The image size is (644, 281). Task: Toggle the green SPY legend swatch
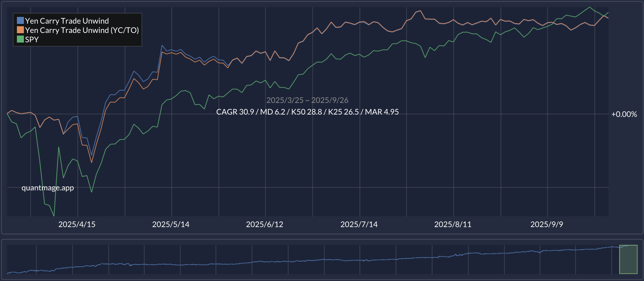click(20, 39)
